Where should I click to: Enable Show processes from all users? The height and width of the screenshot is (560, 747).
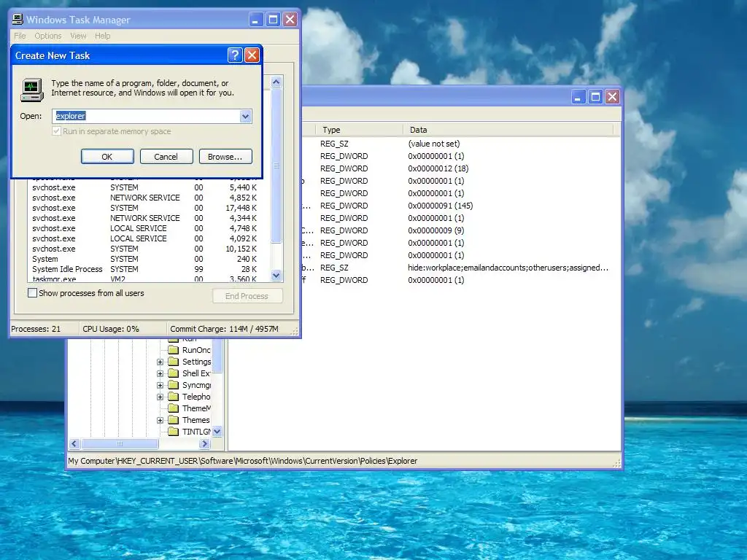click(32, 293)
